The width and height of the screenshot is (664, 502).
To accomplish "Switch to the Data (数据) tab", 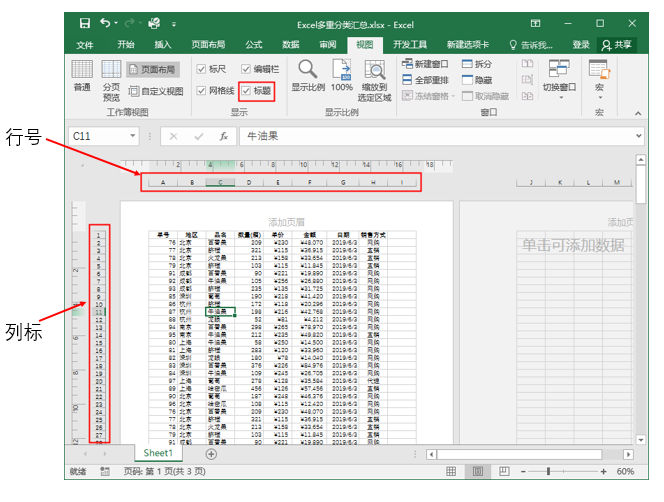I will point(290,45).
